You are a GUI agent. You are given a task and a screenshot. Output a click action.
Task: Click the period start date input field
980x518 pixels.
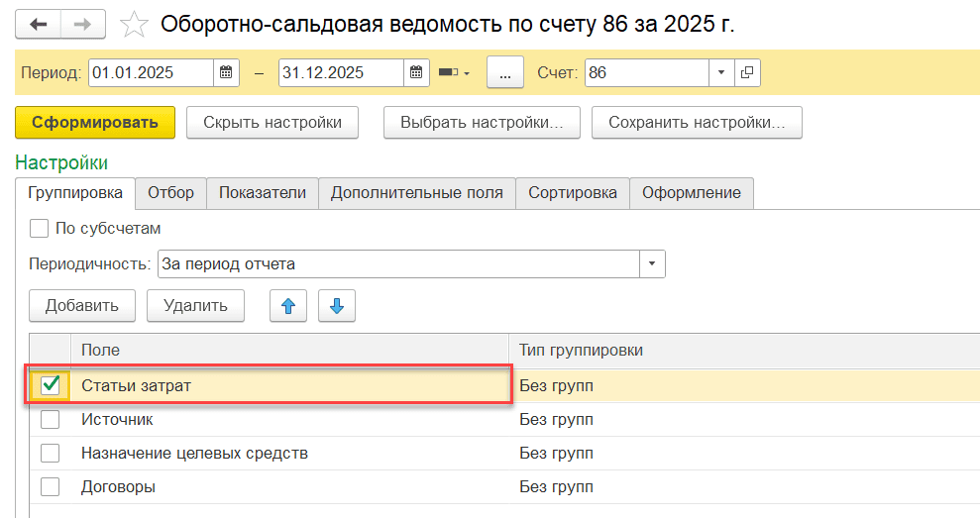[151, 72]
